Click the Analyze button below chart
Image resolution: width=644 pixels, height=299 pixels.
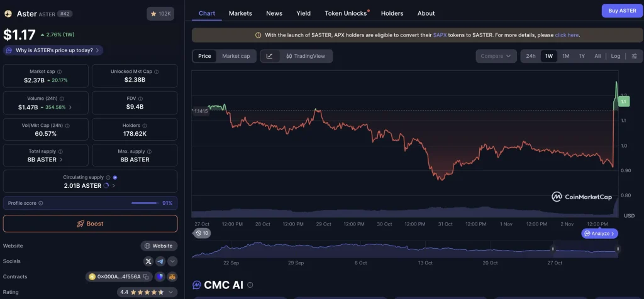point(599,234)
